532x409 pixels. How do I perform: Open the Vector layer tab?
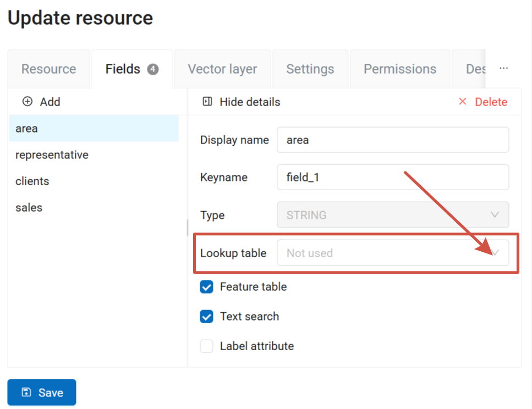click(222, 69)
